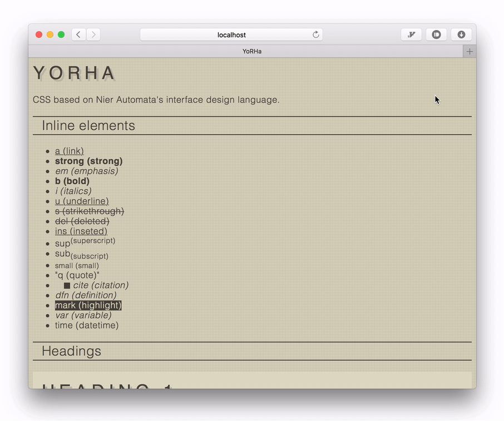Click the 'q (quote)' text

click(x=77, y=275)
